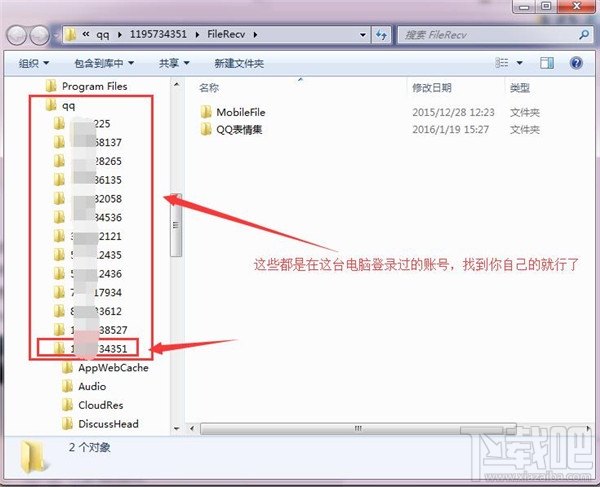Select the account folder ending in 2436
The image size is (600, 487).
88,274
